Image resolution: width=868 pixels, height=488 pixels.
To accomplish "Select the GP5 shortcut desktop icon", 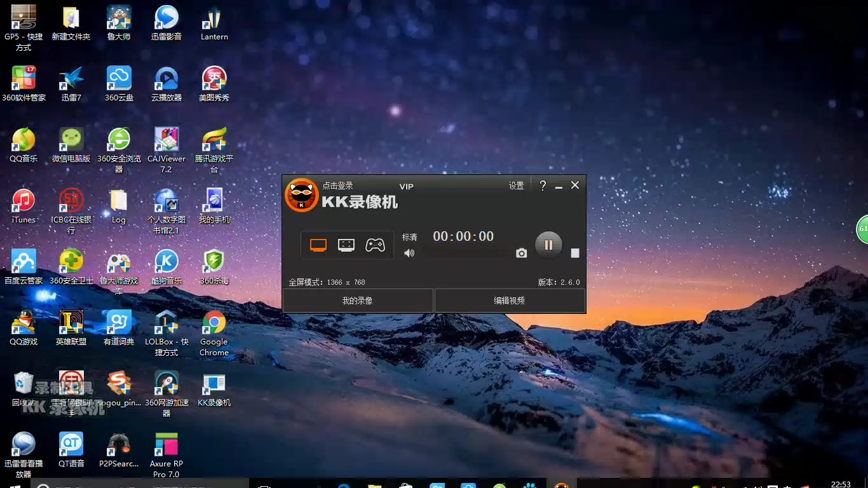I will point(24,28).
